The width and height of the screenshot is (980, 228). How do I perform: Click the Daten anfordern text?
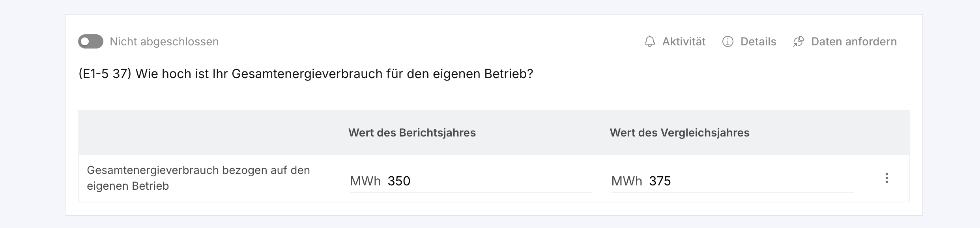854,41
